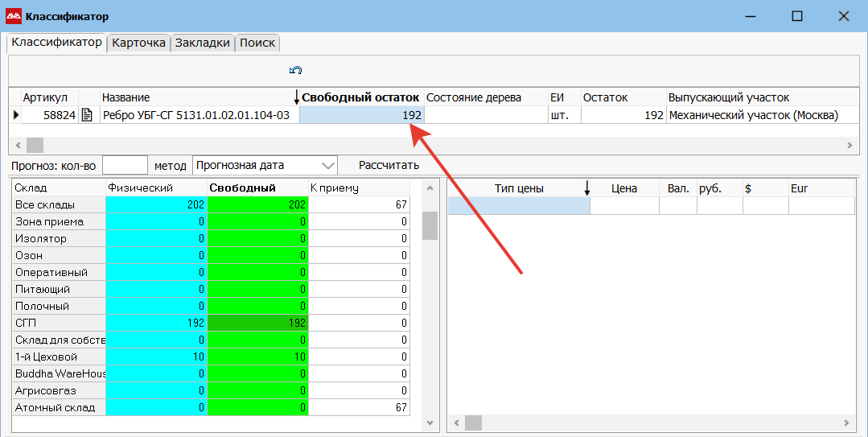Image resolution: width=868 pixels, height=437 pixels.
Task: Open the Закладки tab
Action: pyautogui.click(x=203, y=43)
